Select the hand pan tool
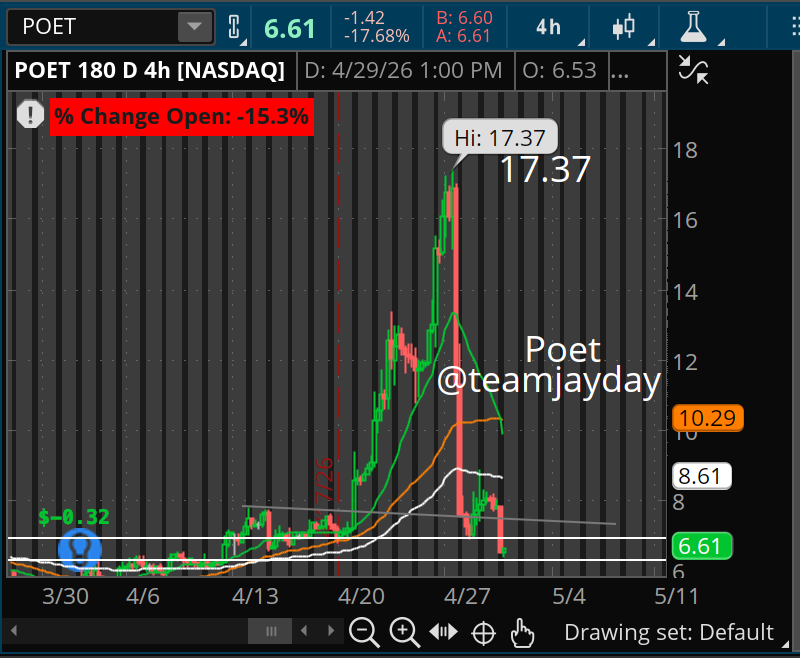800x658 pixels. coord(522,634)
